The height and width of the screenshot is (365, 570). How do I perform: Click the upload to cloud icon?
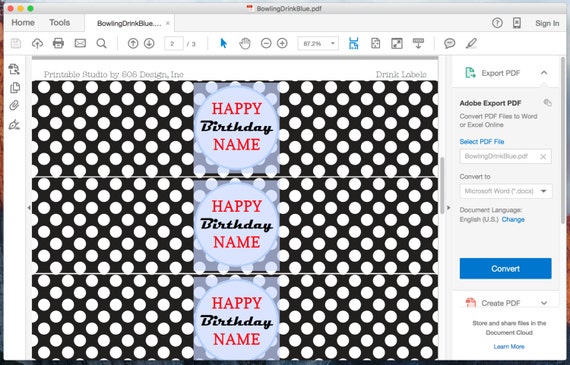coord(37,44)
